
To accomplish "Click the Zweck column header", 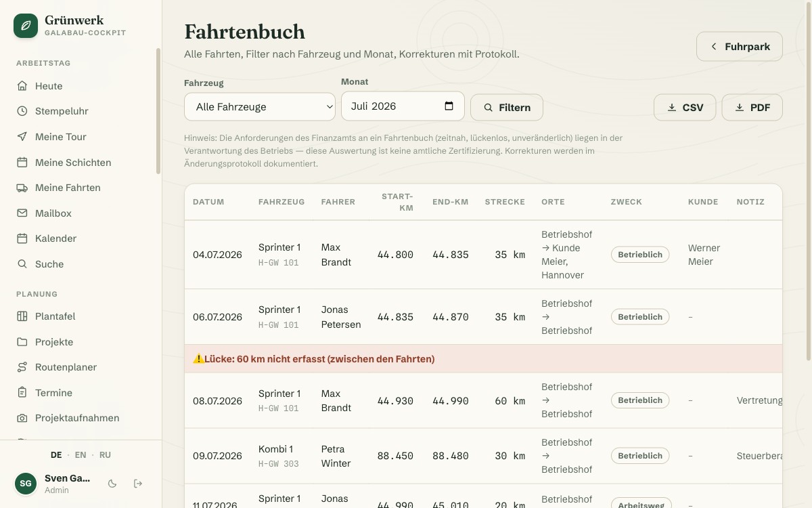I will pyautogui.click(x=627, y=202).
